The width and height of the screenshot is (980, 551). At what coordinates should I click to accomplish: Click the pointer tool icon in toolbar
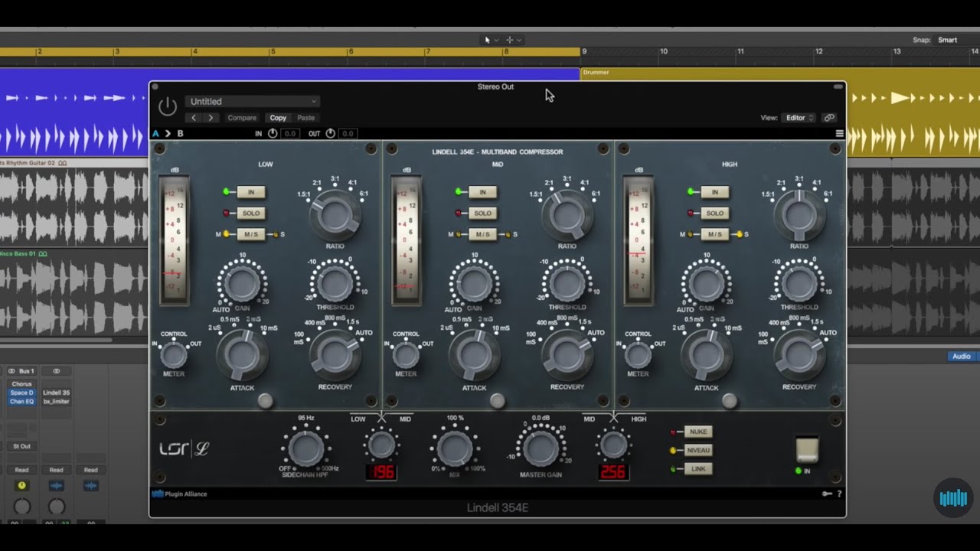[x=487, y=40]
